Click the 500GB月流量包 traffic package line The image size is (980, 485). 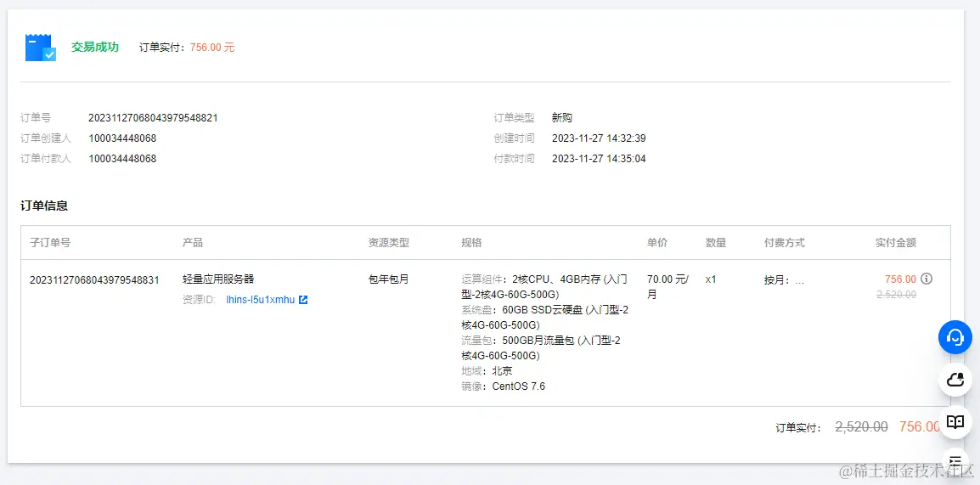[541, 348]
